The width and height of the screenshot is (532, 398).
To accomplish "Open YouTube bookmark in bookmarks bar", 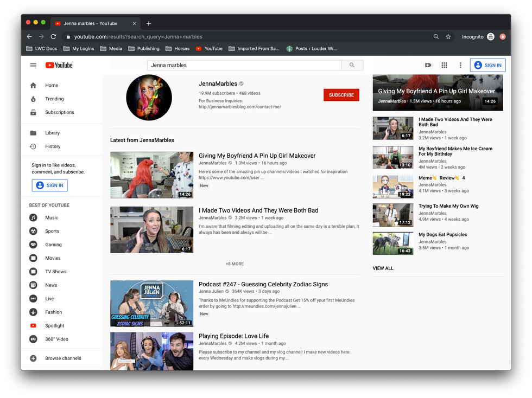I will click(210, 48).
